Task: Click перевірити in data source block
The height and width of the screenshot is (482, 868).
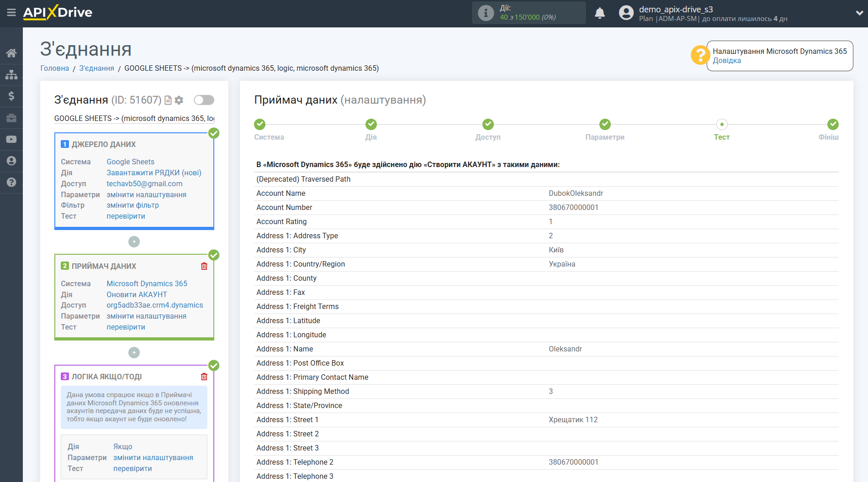Action: [x=126, y=216]
